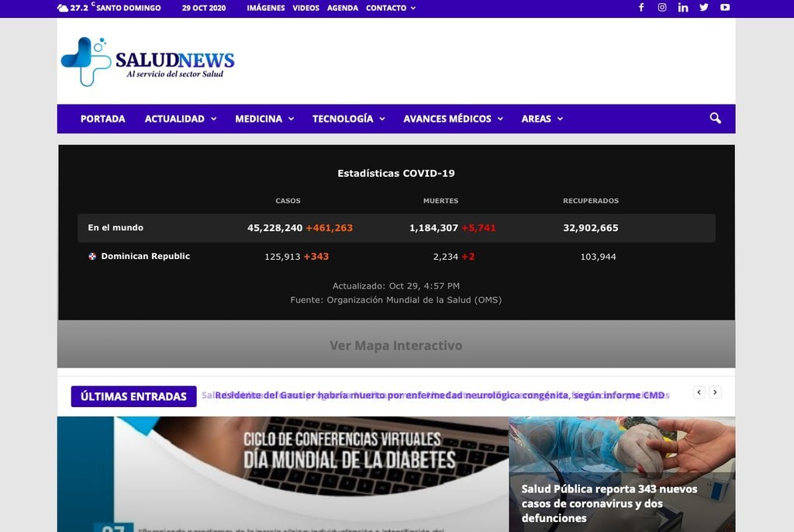
Task: Show previous entry in news ticker
Action: [699, 392]
